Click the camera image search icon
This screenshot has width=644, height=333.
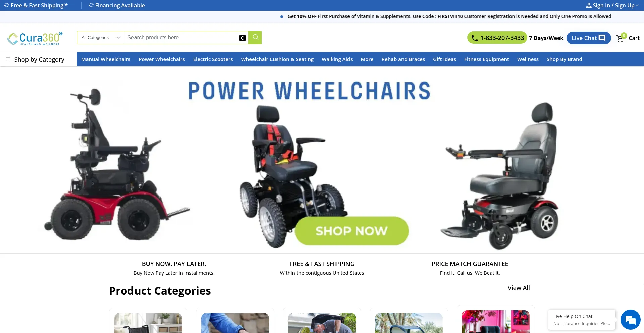[x=242, y=38]
